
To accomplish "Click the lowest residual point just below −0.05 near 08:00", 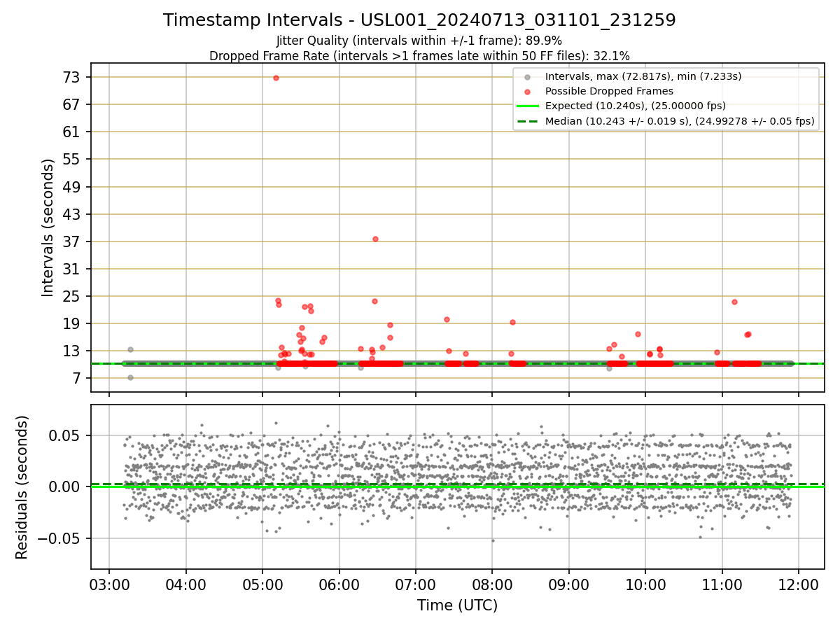I will tap(493, 540).
